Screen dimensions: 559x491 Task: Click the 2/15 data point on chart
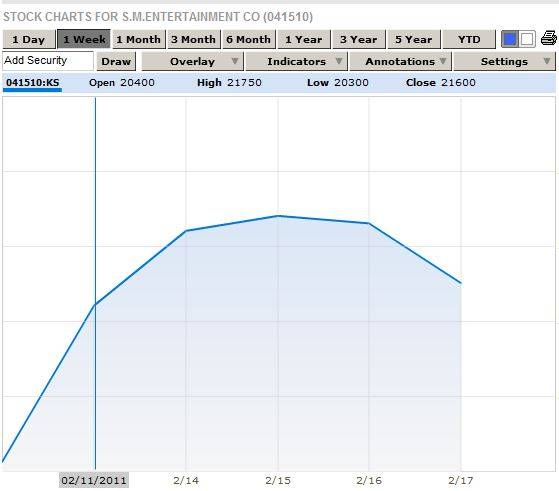(278, 216)
